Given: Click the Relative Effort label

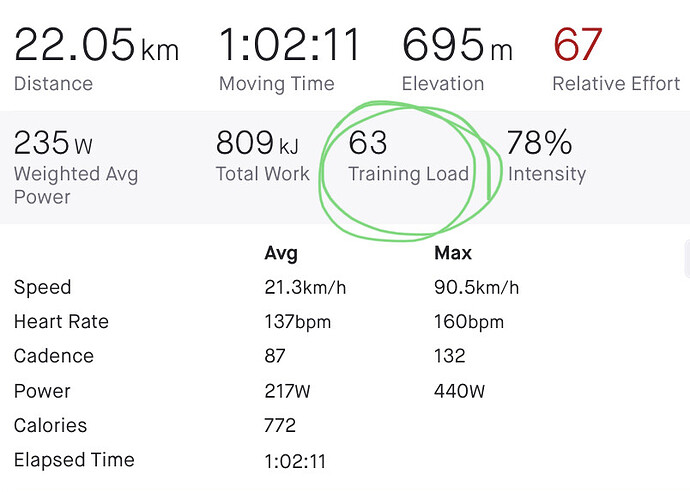Looking at the screenshot, I should 616,84.
